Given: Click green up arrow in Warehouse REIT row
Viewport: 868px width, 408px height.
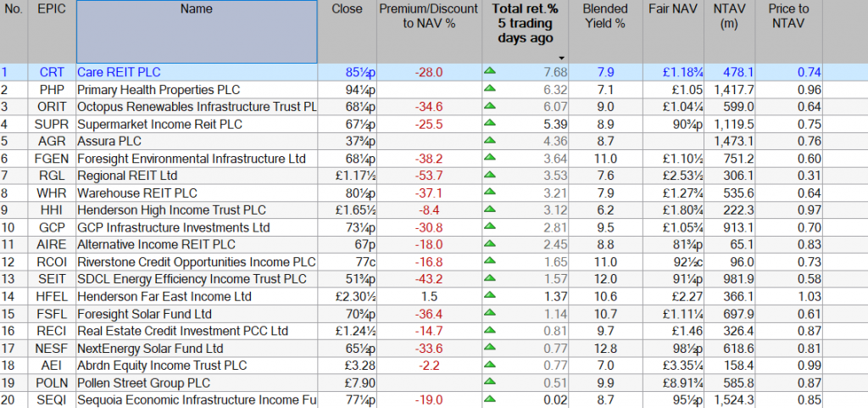Looking at the screenshot, I should pyautogui.click(x=489, y=192).
